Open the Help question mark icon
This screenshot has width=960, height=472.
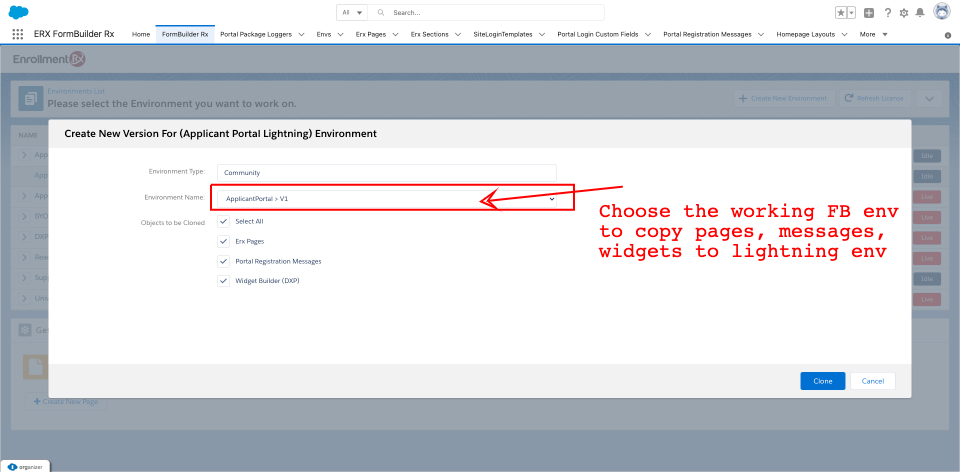pos(887,13)
